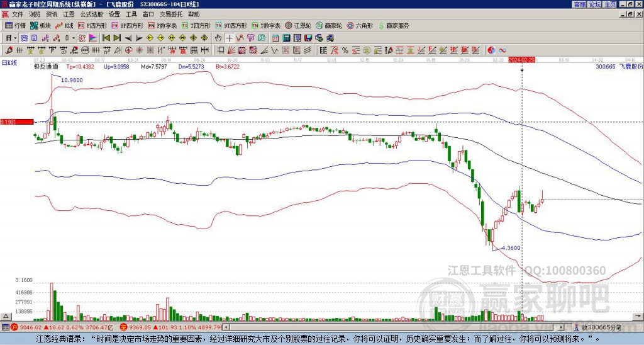644x345 pixels.
Task: Open the P数字表 number table
Action: click(x=163, y=25)
